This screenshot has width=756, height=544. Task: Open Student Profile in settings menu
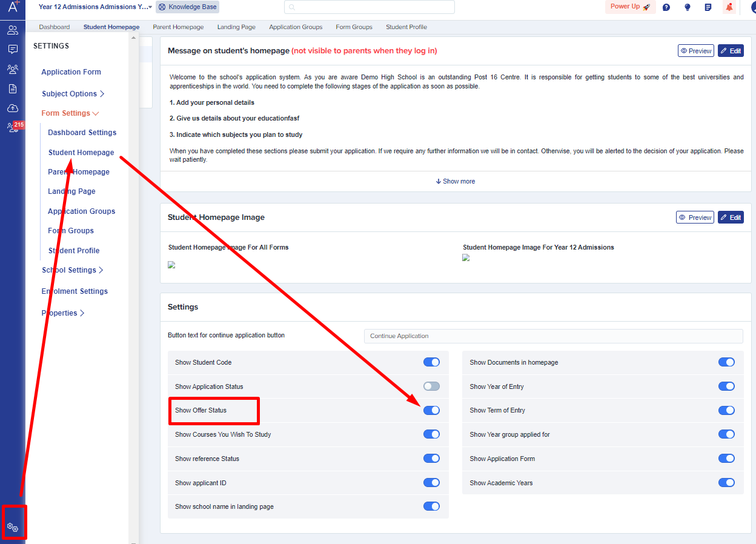(x=74, y=251)
